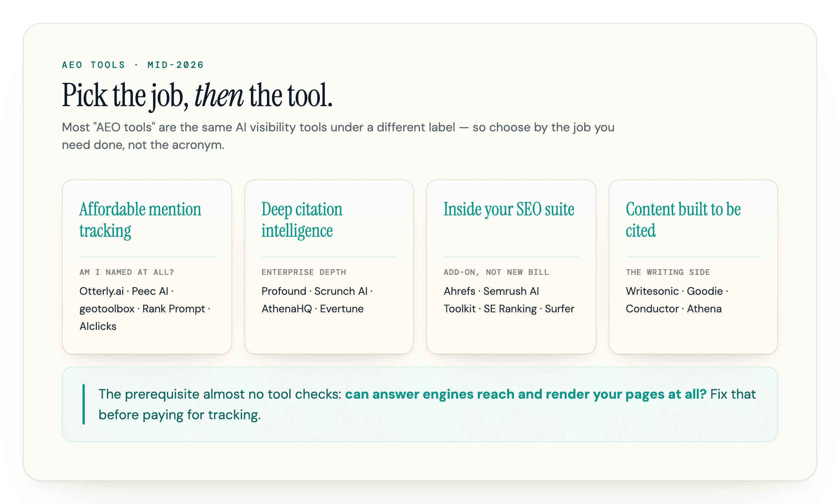The width and height of the screenshot is (840, 504).
Task: Click the tool name 'Surfer'
Action: 559,309
